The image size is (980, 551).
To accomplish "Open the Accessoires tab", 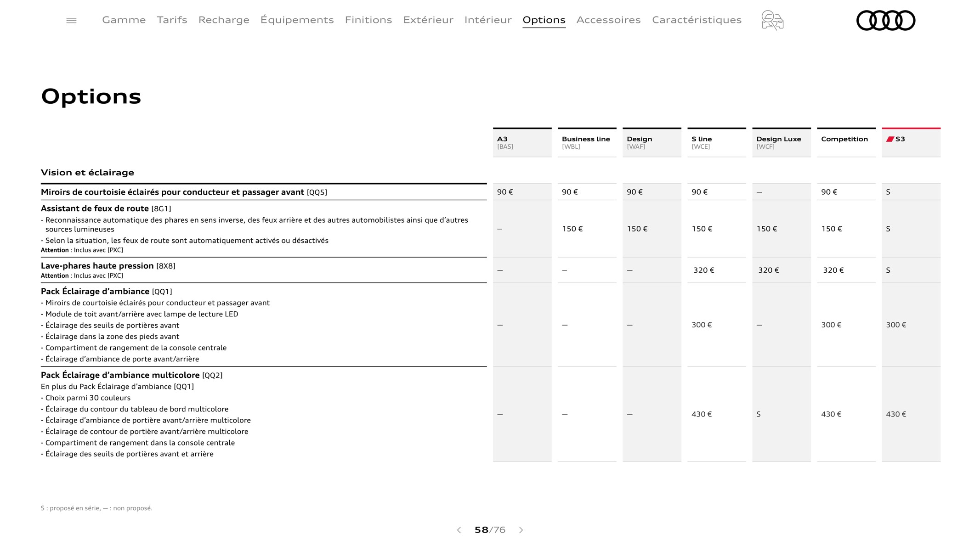I will tap(608, 20).
